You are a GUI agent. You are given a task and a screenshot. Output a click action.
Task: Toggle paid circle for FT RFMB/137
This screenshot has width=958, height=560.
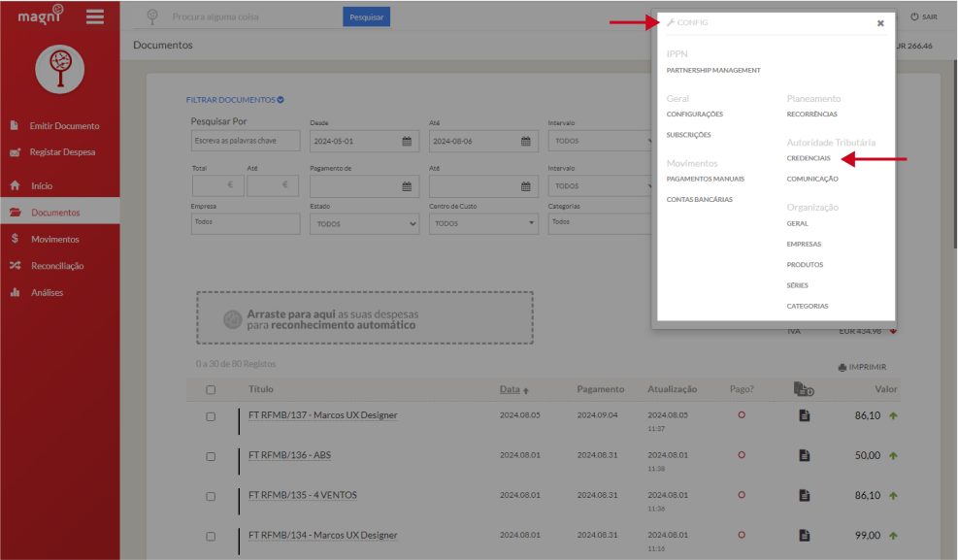tap(742, 414)
